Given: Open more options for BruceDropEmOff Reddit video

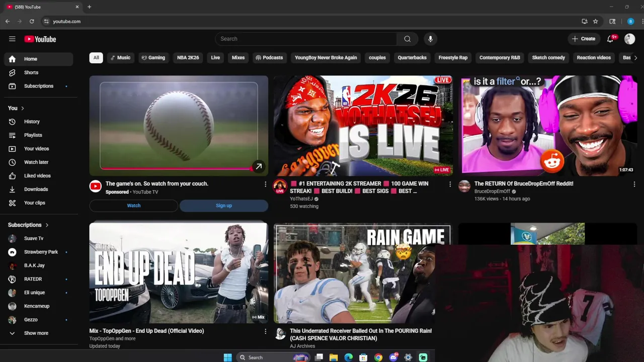Looking at the screenshot, I should [x=634, y=185].
